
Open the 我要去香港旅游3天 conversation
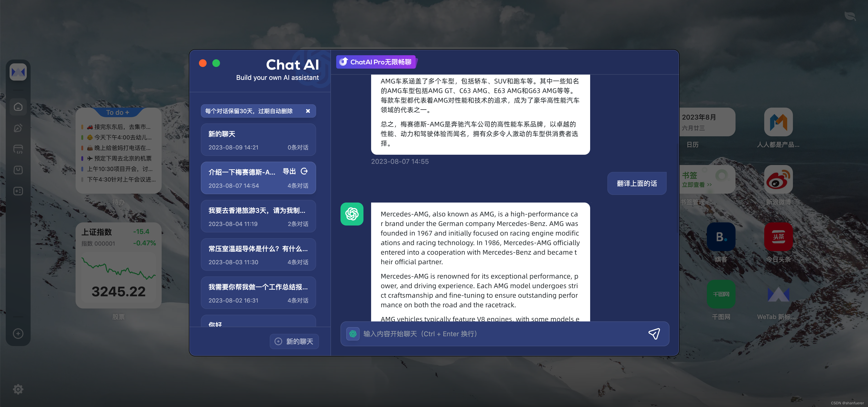pos(258,216)
